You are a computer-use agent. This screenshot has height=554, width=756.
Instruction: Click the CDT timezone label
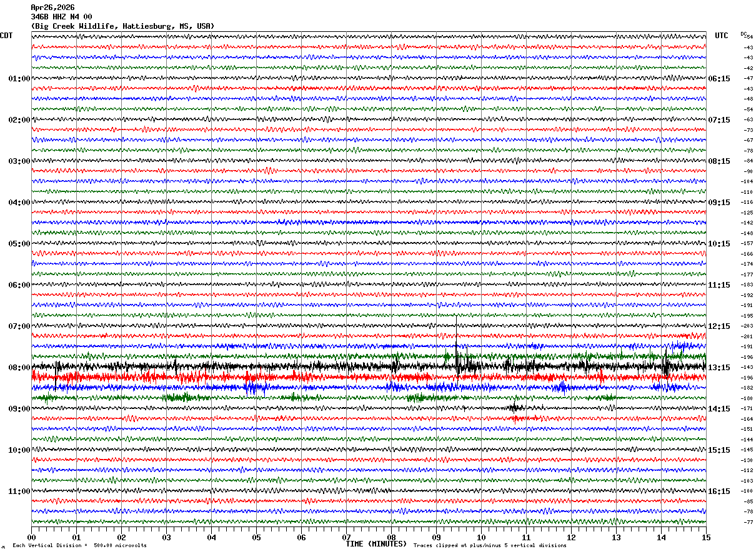tap(6, 36)
